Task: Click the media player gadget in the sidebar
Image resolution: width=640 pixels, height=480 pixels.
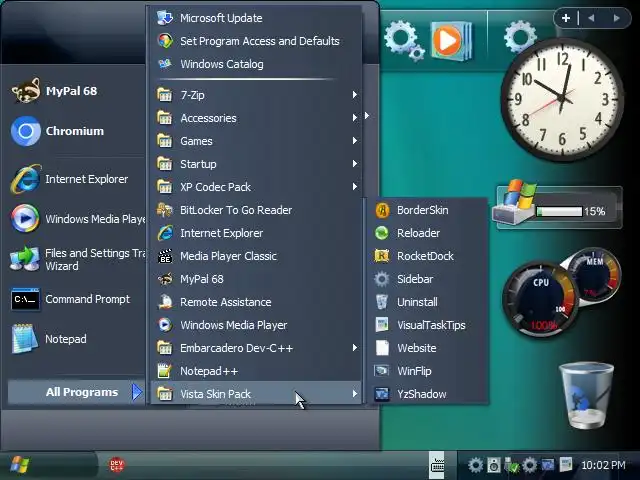Action: coord(451,41)
